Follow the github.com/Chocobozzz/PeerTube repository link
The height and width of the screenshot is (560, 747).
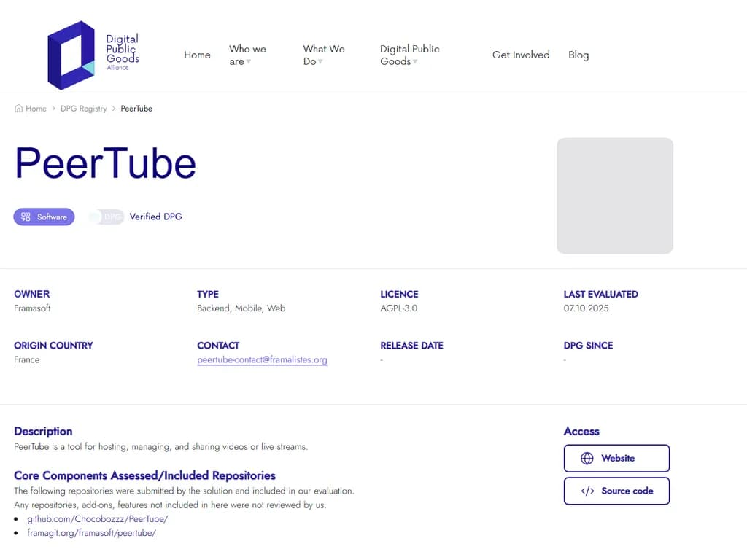pos(97,518)
